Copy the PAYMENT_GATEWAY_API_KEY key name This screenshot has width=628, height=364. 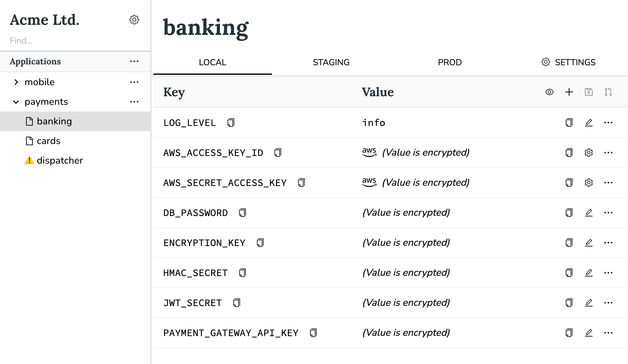313,333
